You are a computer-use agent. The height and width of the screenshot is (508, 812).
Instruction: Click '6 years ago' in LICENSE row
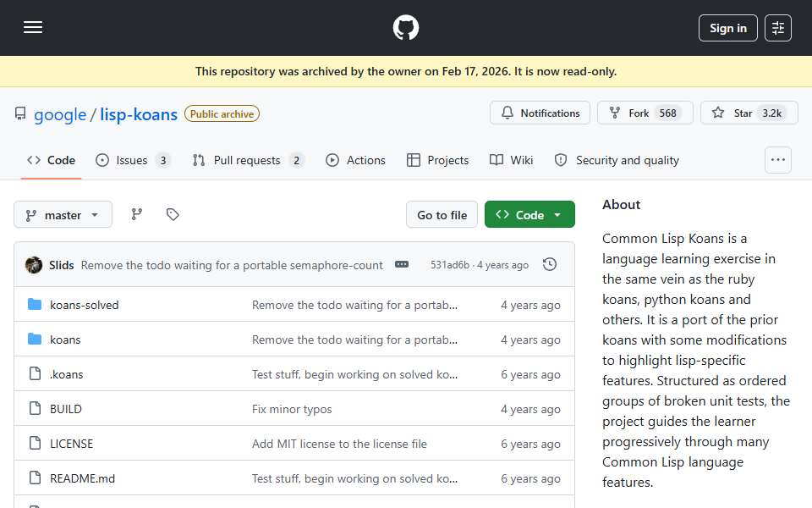pyautogui.click(x=530, y=444)
